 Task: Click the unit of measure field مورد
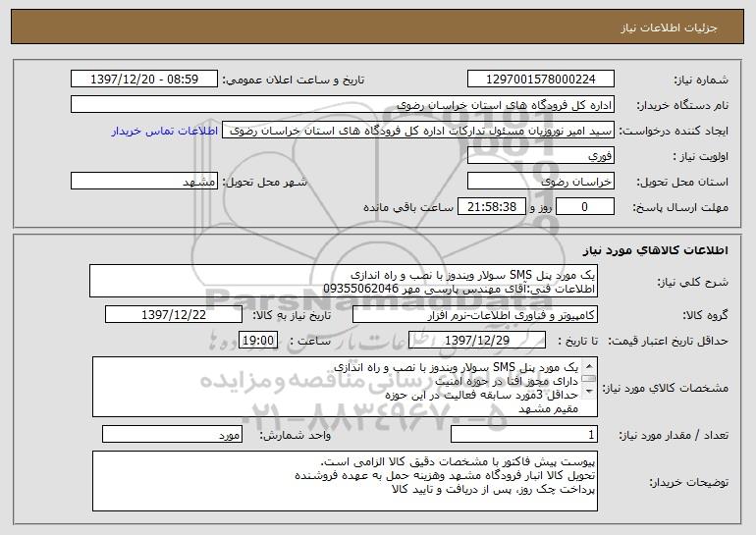[x=172, y=434]
